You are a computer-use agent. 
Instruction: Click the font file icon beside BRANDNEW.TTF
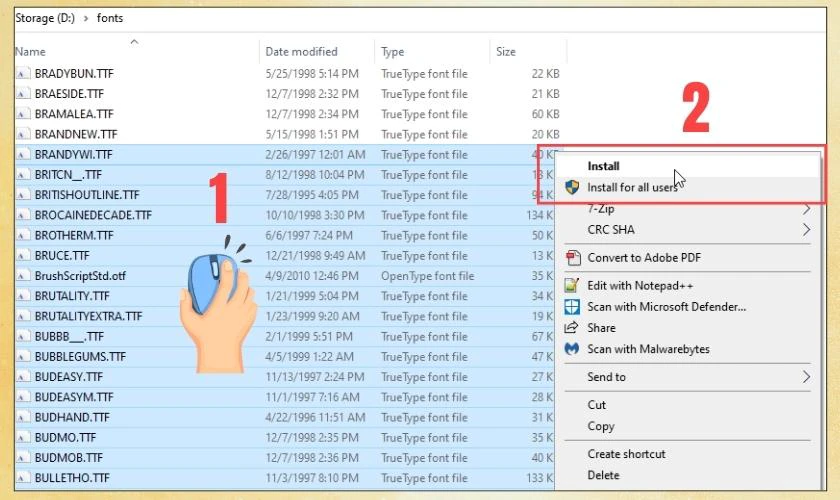tap(22, 134)
